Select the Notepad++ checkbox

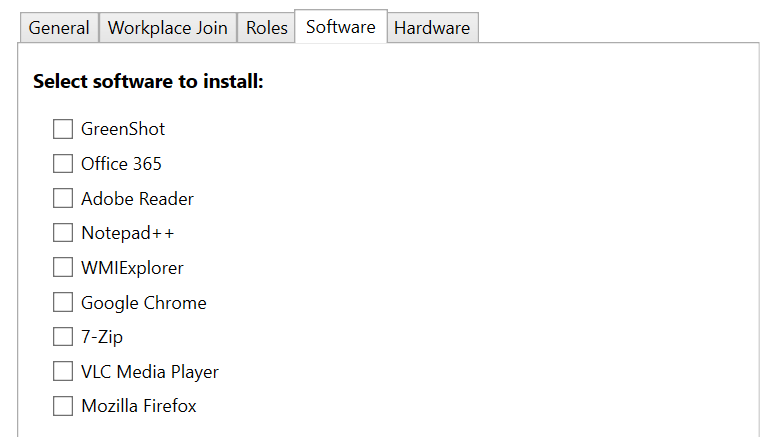[63, 233]
